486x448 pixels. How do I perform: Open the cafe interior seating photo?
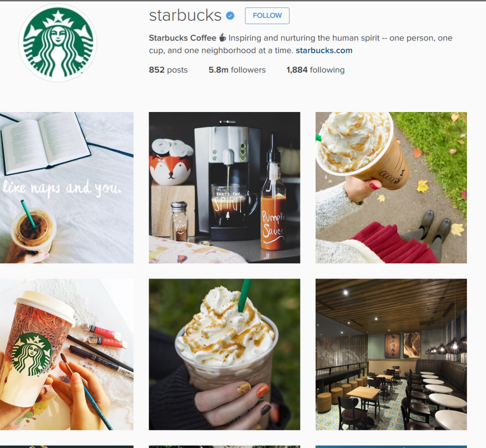point(391,355)
